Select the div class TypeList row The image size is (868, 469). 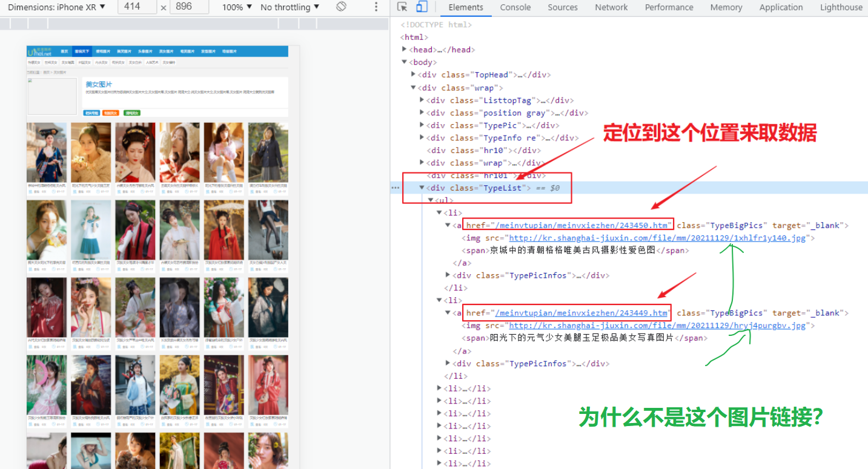tap(629, 188)
